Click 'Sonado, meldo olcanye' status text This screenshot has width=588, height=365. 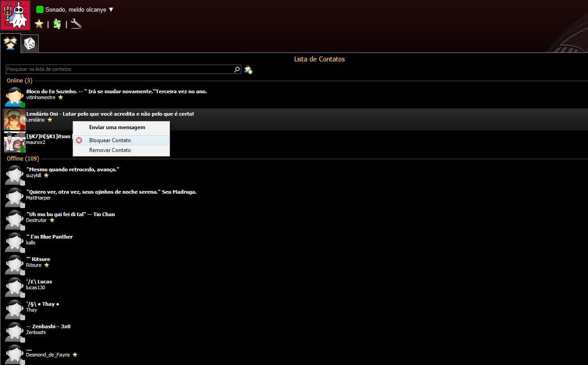(x=76, y=9)
